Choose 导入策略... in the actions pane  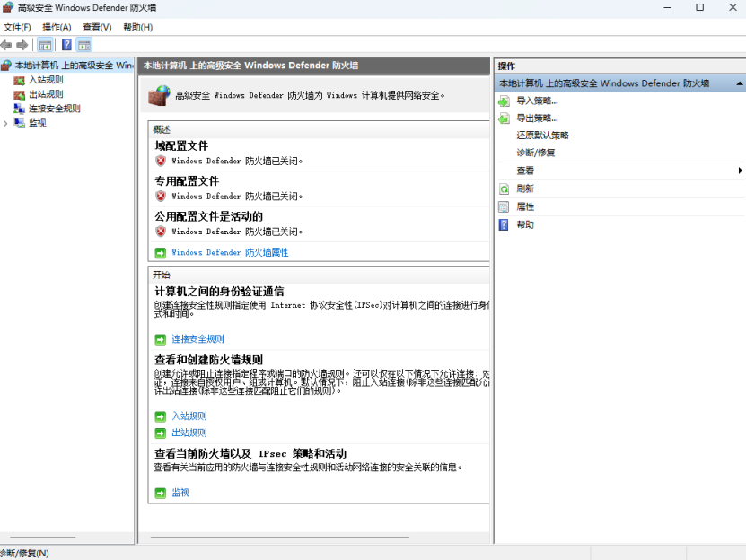[537, 101]
